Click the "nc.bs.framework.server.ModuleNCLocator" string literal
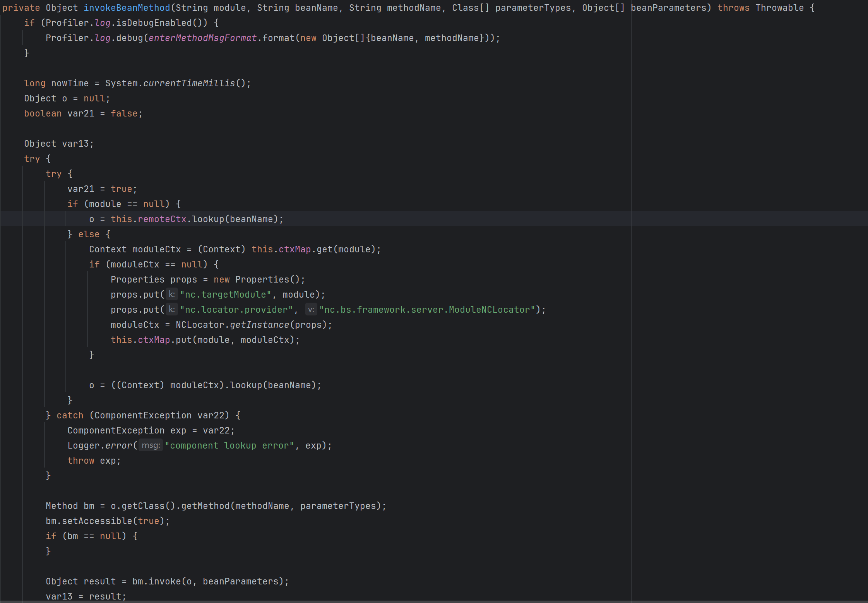Image resolution: width=868 pixels, height=603 pixels. tap(427, 310)
